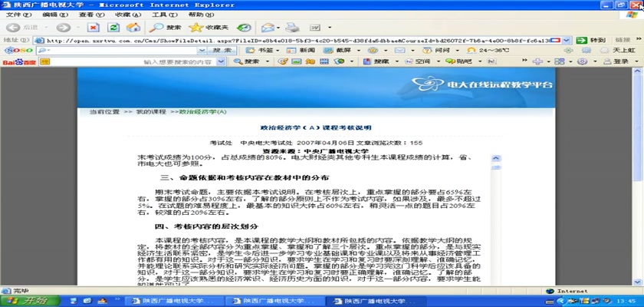Open the Word edit button dropdown arrow
This screenshot has width=644, height=307.
coord(330,28)
